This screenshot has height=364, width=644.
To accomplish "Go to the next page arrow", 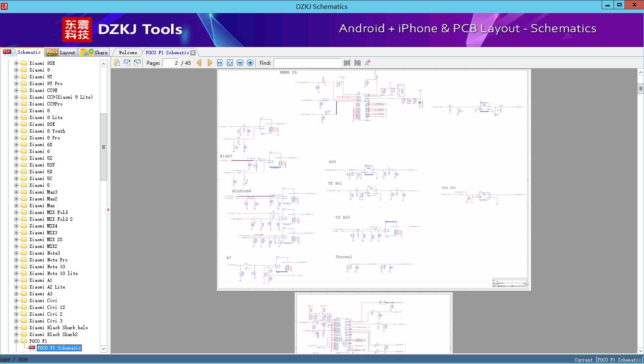I will coord(210,63).
